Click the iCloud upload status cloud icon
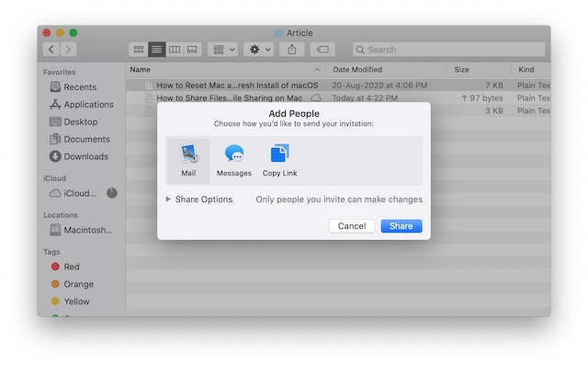588x366 pixels. [316, 97]
